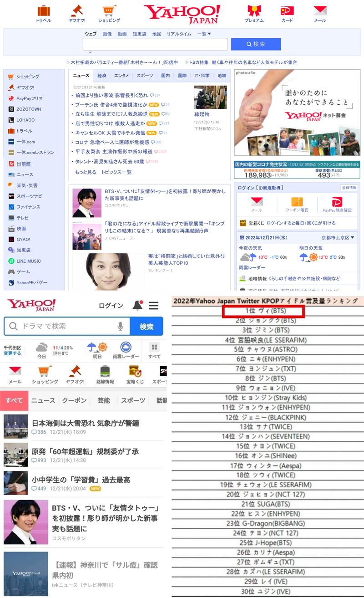364x598 pixels.
Task: Select ranking row 12位 ジェニー(BLACKPINK)
Action: [266, 417]
